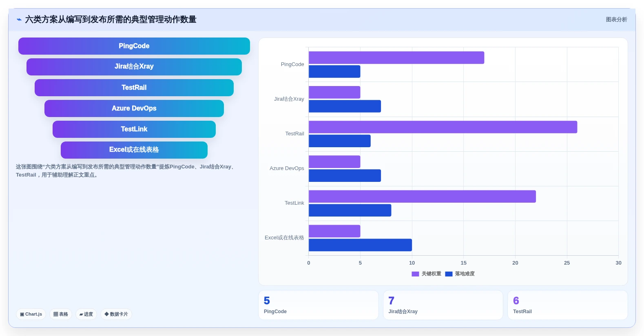Toggle the 关键权重 legend swatch

[415, 274]
